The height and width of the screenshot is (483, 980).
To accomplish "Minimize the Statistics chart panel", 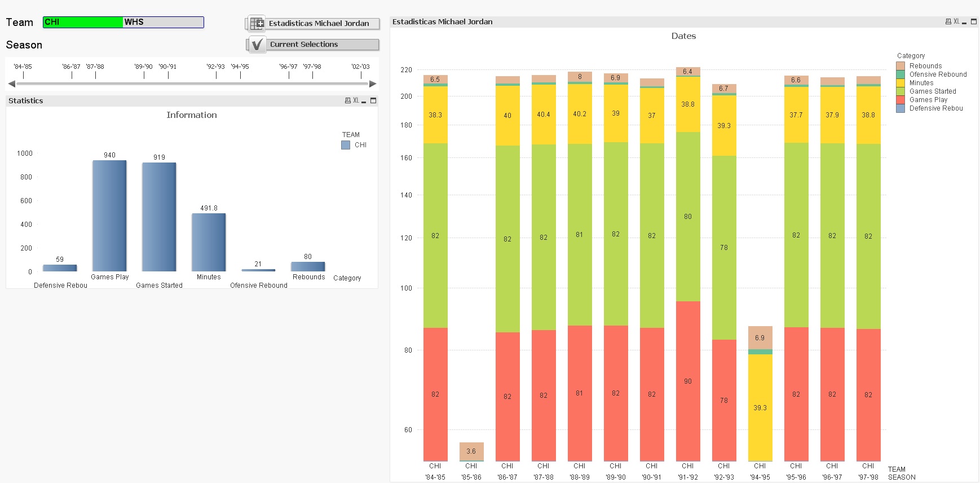I will coord(364,101).
